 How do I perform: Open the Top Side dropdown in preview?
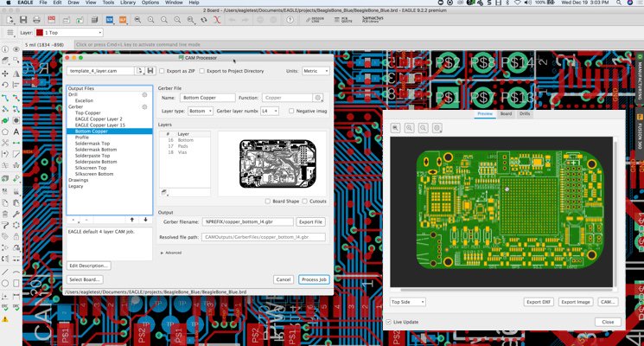[x=407, y=302]
